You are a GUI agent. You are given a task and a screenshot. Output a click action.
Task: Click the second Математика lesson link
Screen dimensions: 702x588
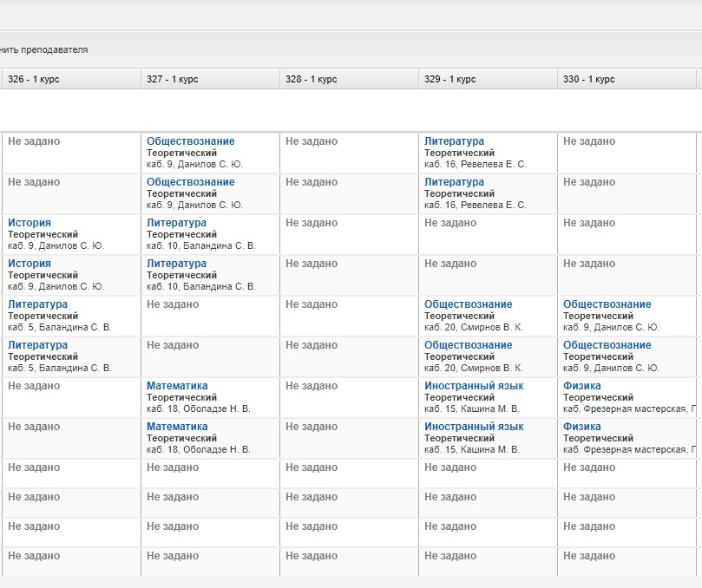177,427
